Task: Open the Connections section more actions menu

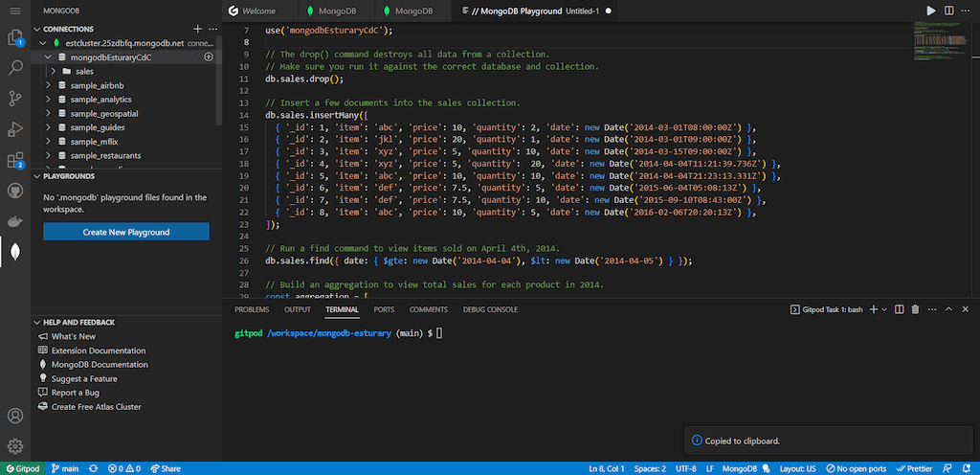Action: pos(212,29)
